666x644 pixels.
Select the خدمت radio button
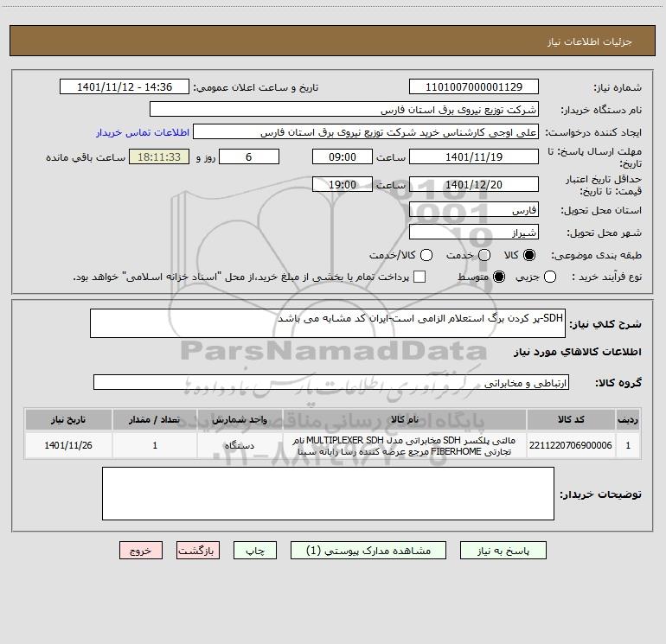coord(484,255)
